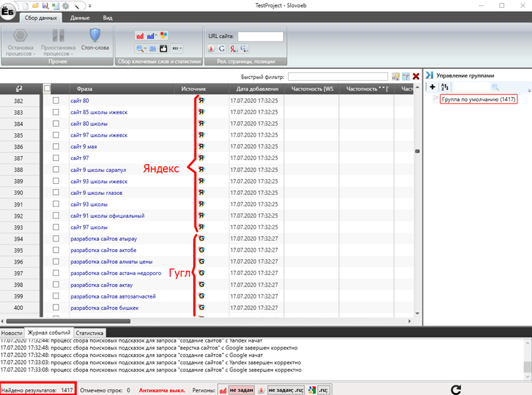
Task: Sort by the Дата добавления column header
Action: pos(257,89)
